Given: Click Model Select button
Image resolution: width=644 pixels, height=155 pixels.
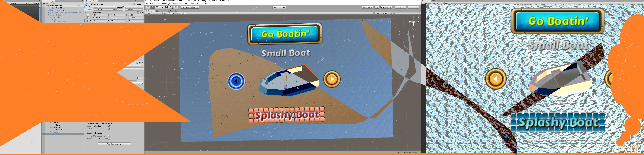Looking at the screenshot, I should (115, 9).
